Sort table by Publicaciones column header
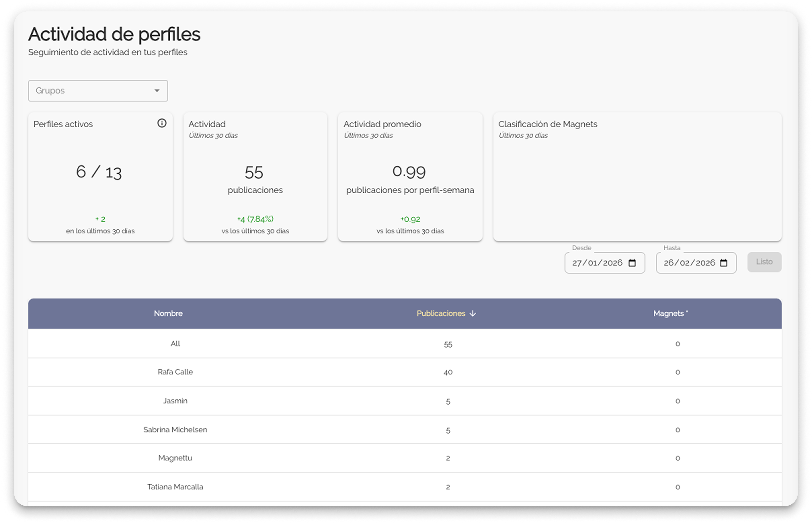Screen dimensions: 812x523 tap(441, 313)
